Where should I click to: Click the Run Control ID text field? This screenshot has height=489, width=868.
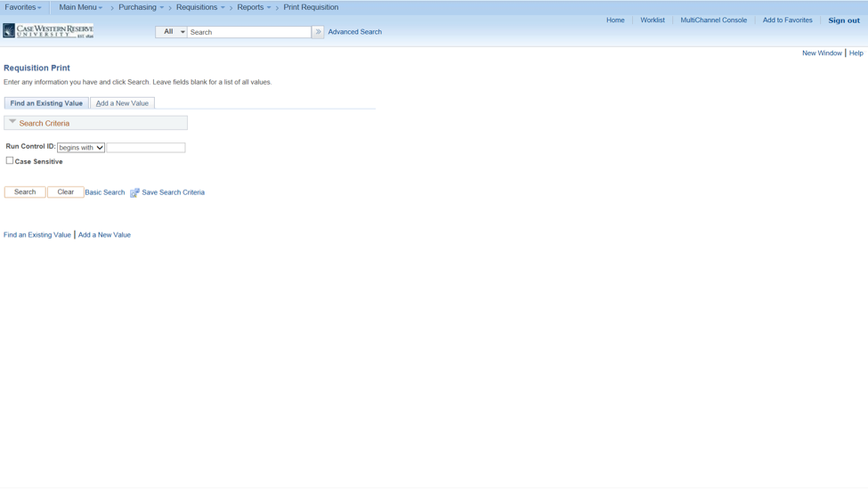point(146,147)
